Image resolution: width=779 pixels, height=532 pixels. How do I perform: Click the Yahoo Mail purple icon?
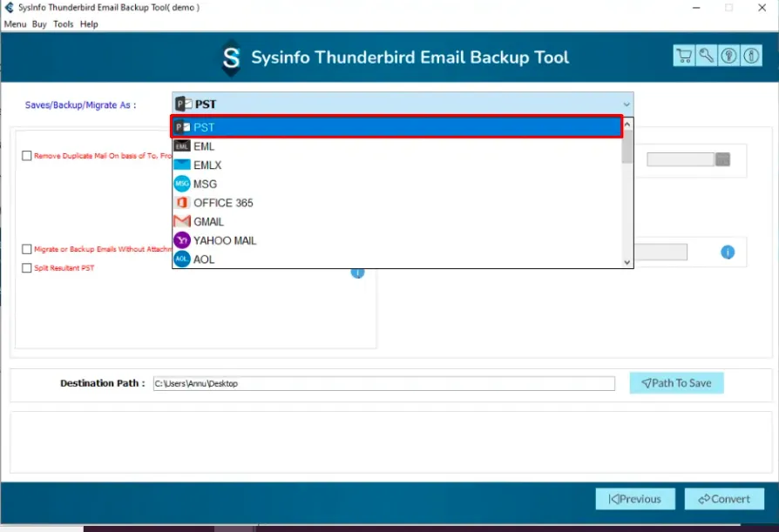point(182,240)
